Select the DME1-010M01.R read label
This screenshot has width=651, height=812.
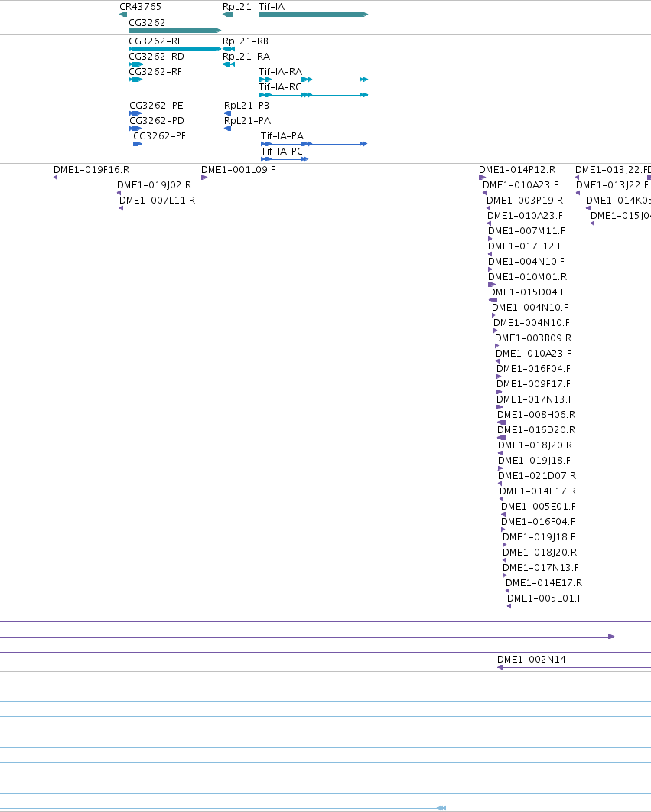click(x=528, y=276)
